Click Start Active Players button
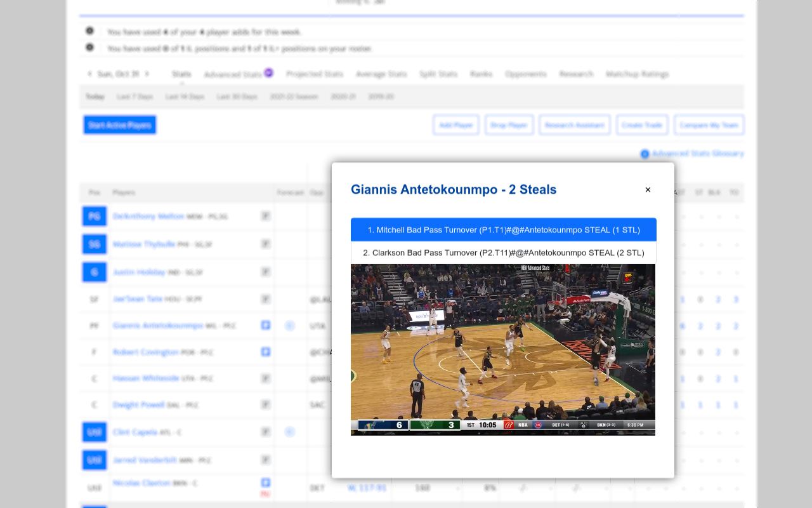Viewport: 812px width, 508px height. pos(120,125)
